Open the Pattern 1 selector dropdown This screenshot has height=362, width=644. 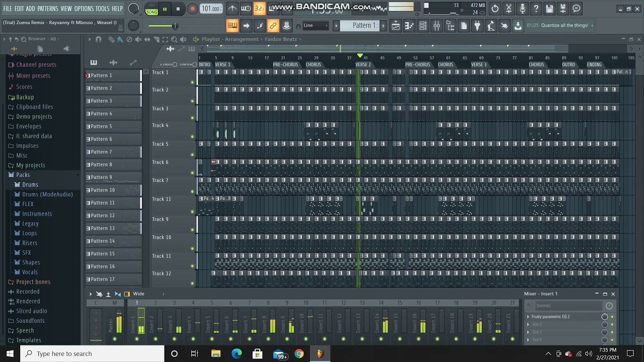[359, 26]
